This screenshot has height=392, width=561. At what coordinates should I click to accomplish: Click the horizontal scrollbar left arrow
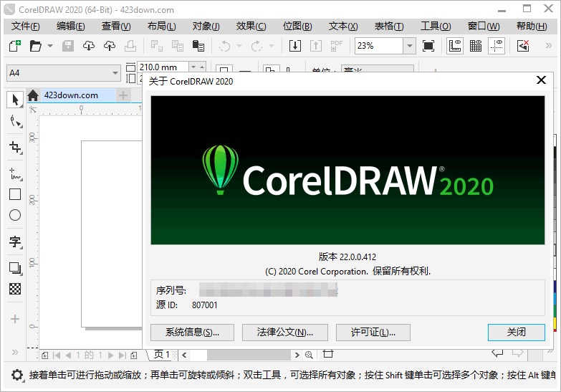[x=184, y=355]
